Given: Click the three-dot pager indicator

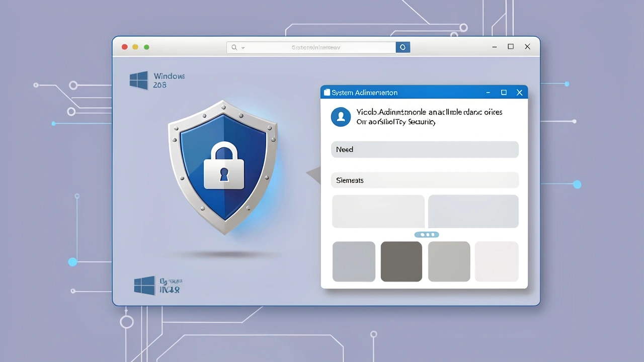Looking at the screenshot, I should 427,235.
